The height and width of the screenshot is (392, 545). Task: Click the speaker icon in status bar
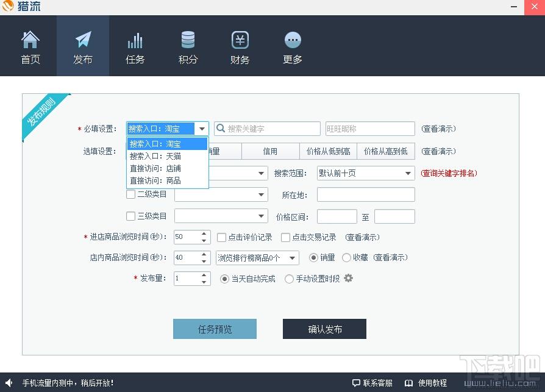[9, 383]
